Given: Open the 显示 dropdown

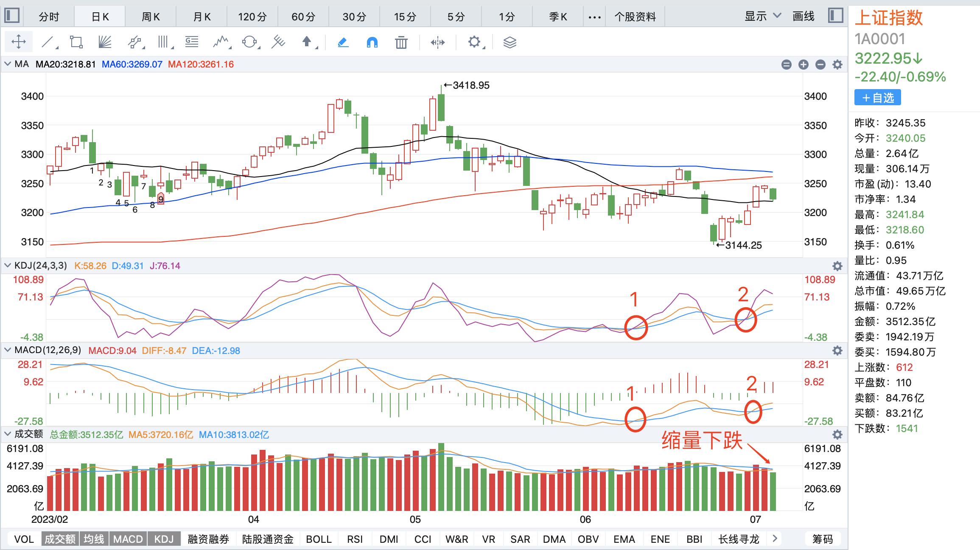Looking at the screenshot, I should coord(762,16).
